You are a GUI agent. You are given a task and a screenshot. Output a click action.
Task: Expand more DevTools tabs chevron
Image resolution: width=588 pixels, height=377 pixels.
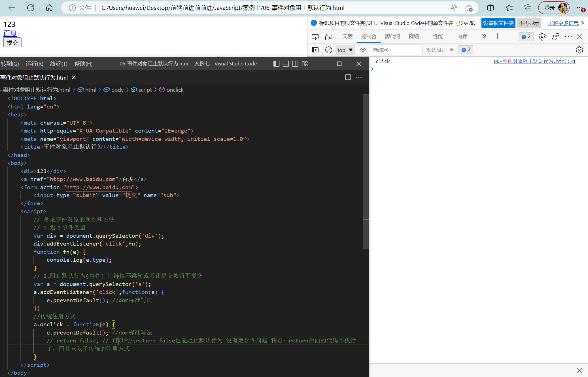pyautogui.click(x=484, y=36)
